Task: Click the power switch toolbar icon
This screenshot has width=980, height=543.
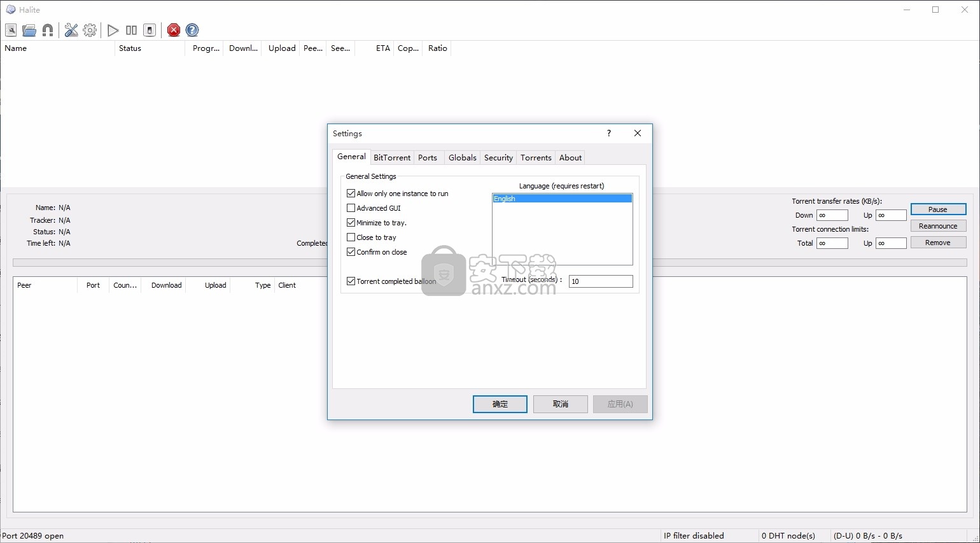Action: 150,30
